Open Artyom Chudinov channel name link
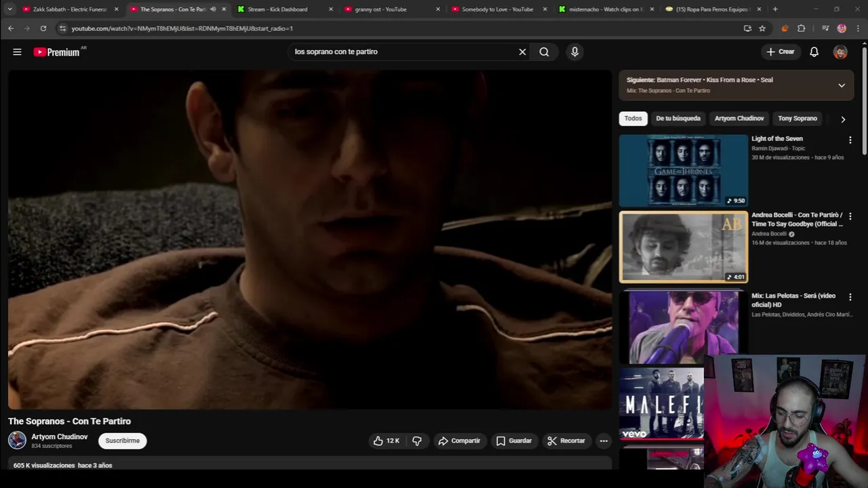The height and width of the screenshot is (488, 868). pos(60,436)
